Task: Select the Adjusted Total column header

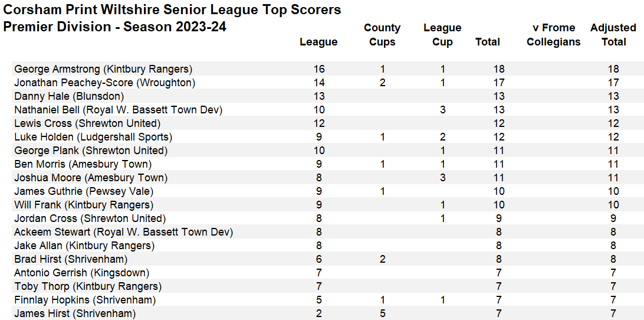Action: pyautogui.click(x=613, y=35)
